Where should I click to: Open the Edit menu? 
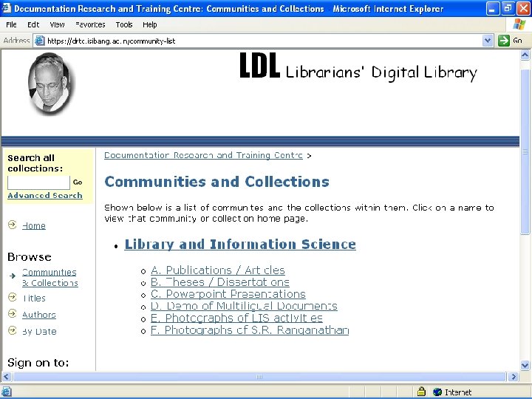tap(33, 24)
